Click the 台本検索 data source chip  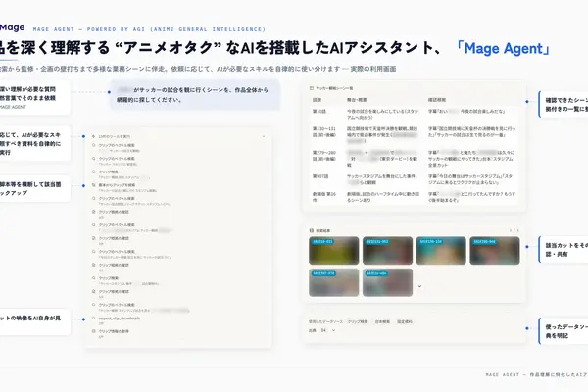click(382, 321)
